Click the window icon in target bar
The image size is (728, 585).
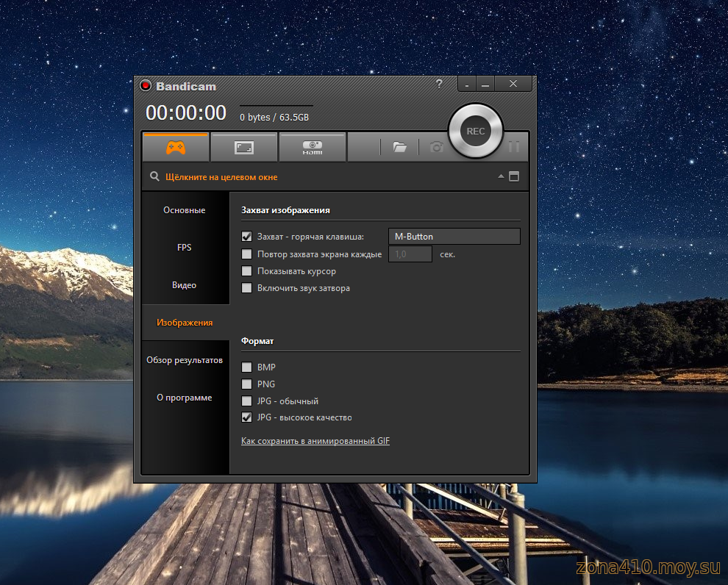[x=513, y=176]
